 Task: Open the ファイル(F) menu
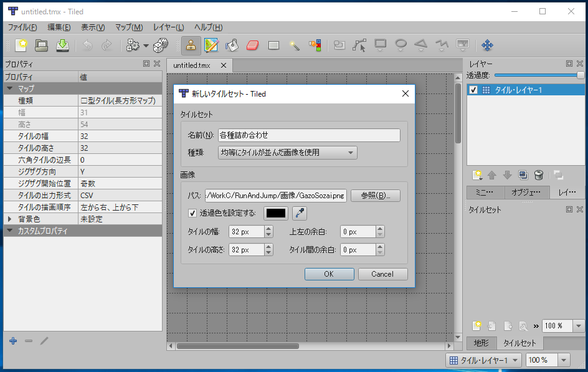pyautogui.click(x=22, y=27)
